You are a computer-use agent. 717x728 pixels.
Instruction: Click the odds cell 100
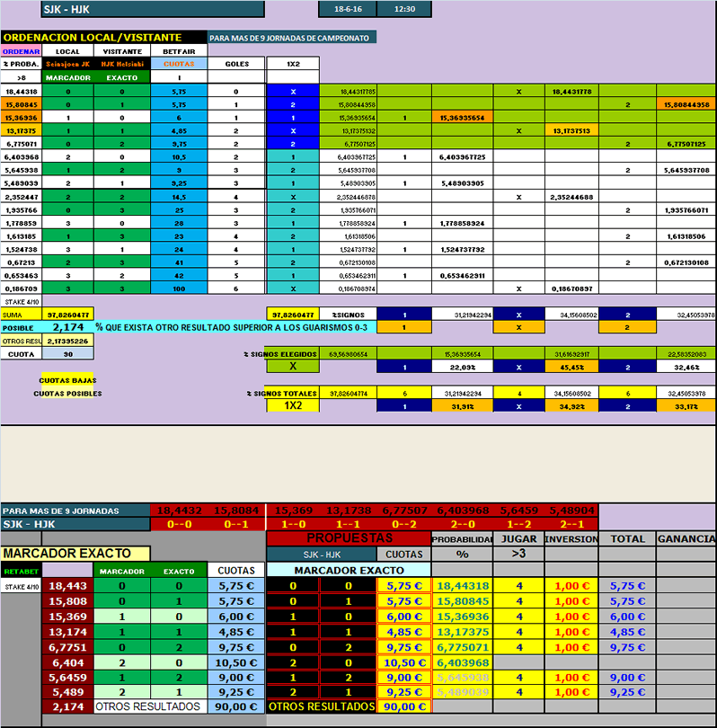point(179,289)
